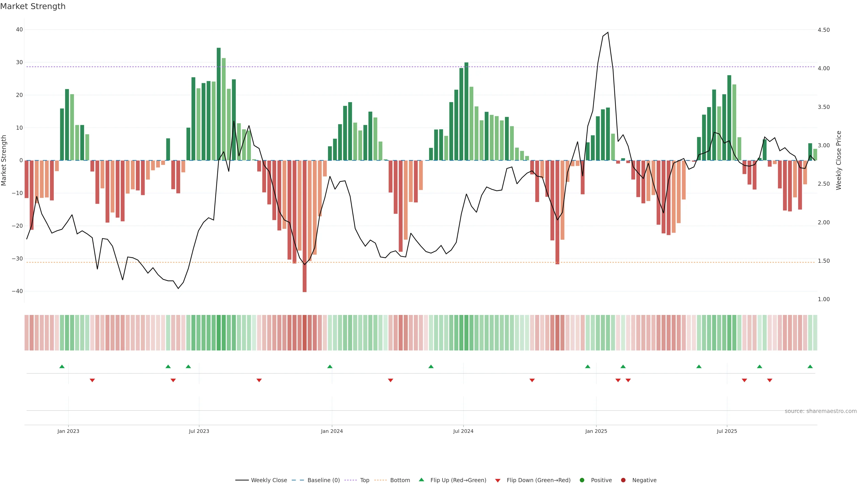Click the Market Strength chart title
This screenshot has height=488, width=868.
pos(33,6)
